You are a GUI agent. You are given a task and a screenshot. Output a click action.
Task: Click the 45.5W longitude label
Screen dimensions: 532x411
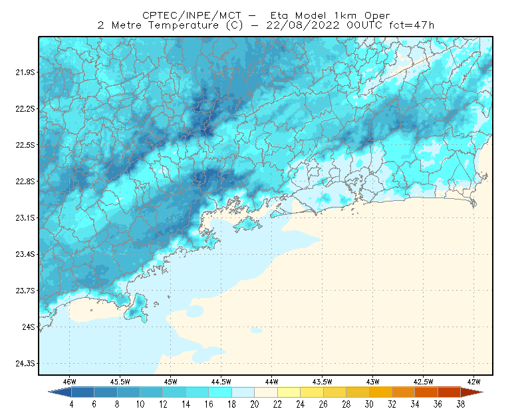point(120,382)
